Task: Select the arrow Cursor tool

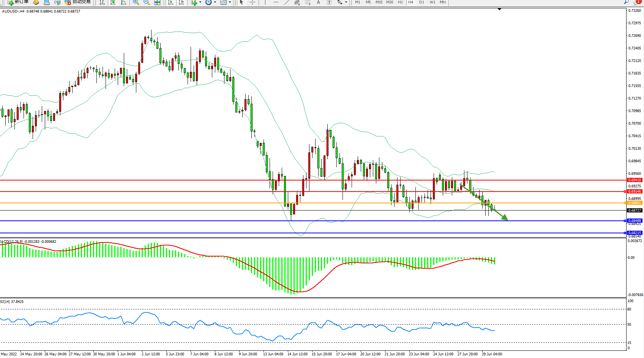Action: [241, 2]
